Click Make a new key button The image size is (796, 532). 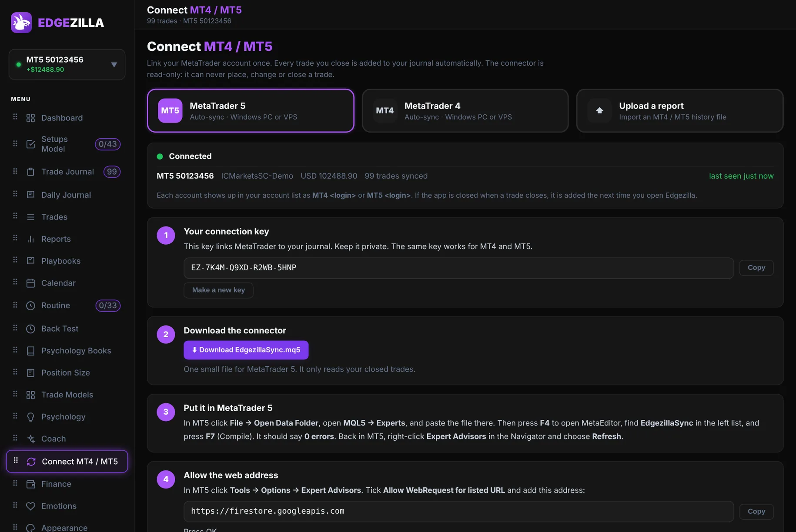click(x=218, y=290)
